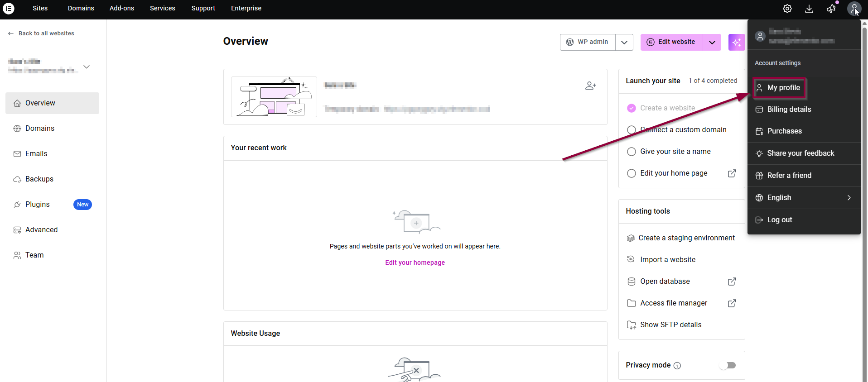The image size is (868, 382).
Task: Open external link icon beside Open database
Action: click(x=732, y=282)
